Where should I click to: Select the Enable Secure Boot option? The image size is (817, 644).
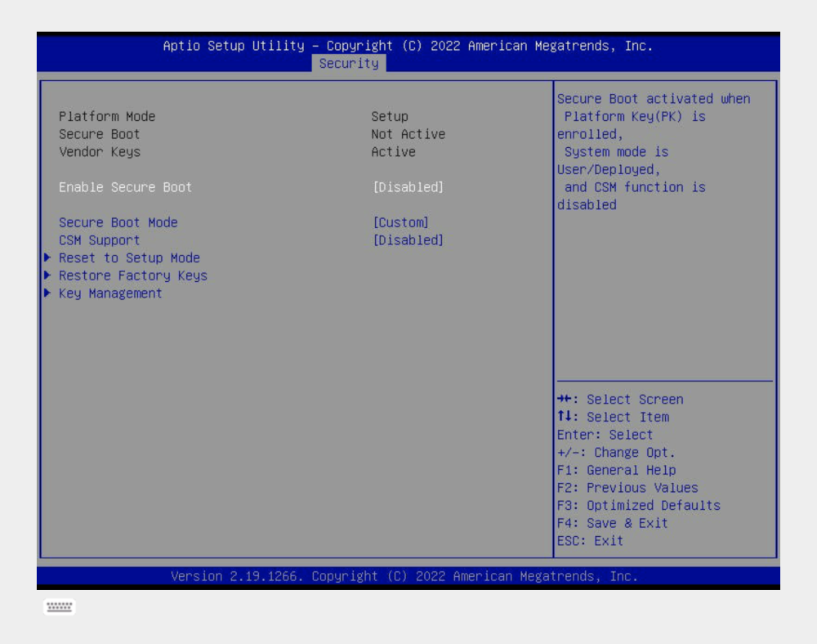pos(125,187)
